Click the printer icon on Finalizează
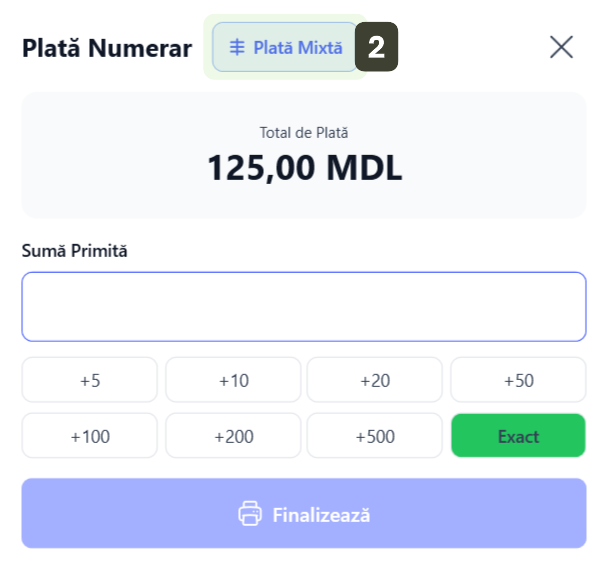Image resolution: width=607 pixels, height=573 pixels. pyautogui.click(x=249, y=514)
